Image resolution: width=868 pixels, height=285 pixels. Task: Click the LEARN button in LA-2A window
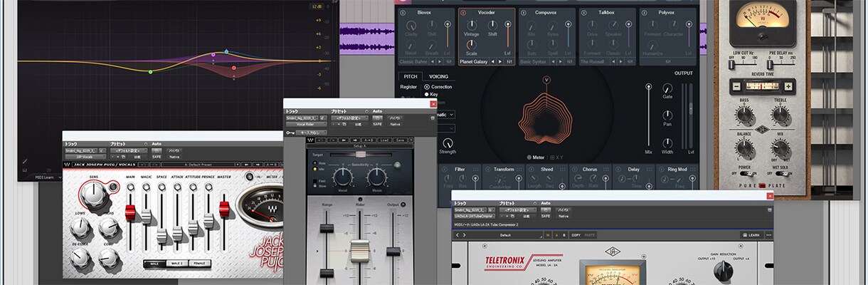pos(751,234)
